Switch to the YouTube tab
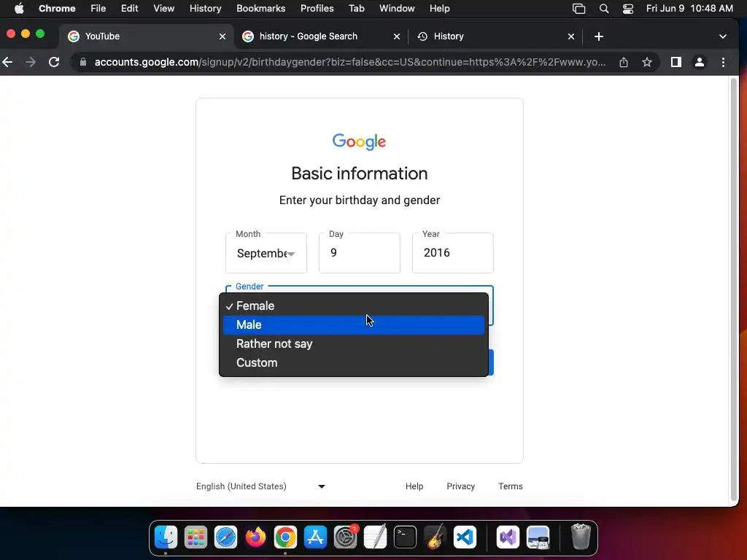747x560 pixels. (x=147, y=36)
